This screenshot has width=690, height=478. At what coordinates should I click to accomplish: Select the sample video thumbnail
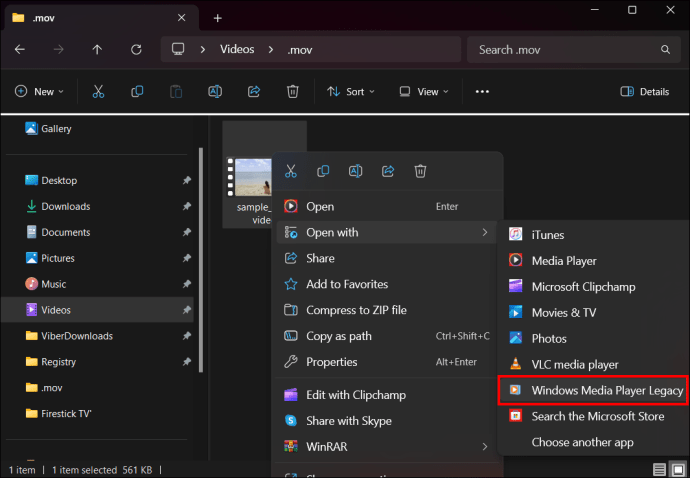(x=250, y=177)
